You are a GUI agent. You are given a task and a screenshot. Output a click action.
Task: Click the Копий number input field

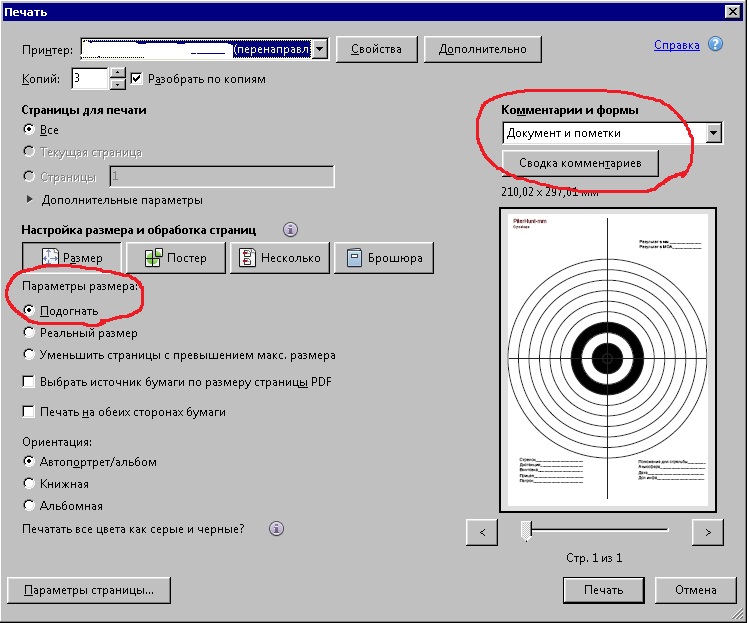[89, 78]
